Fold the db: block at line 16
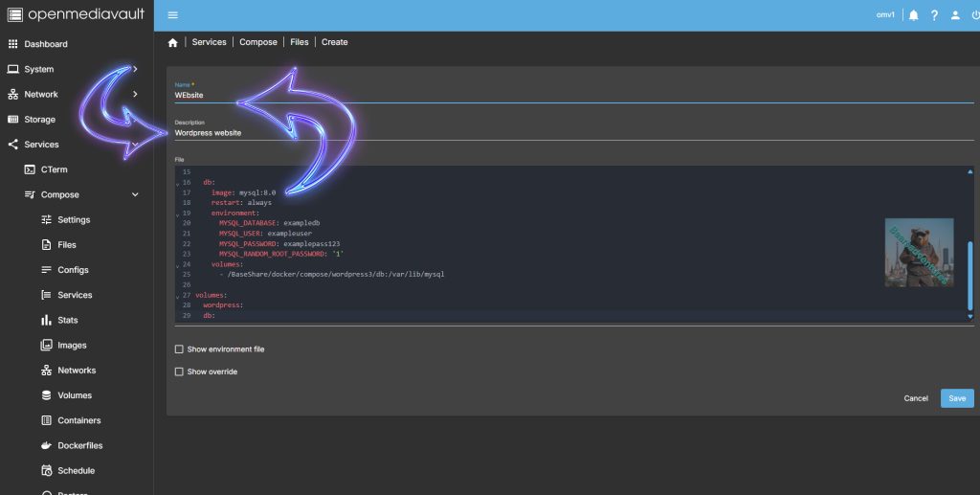The height and width of the screenshot is (495, 980). point(178,184)
